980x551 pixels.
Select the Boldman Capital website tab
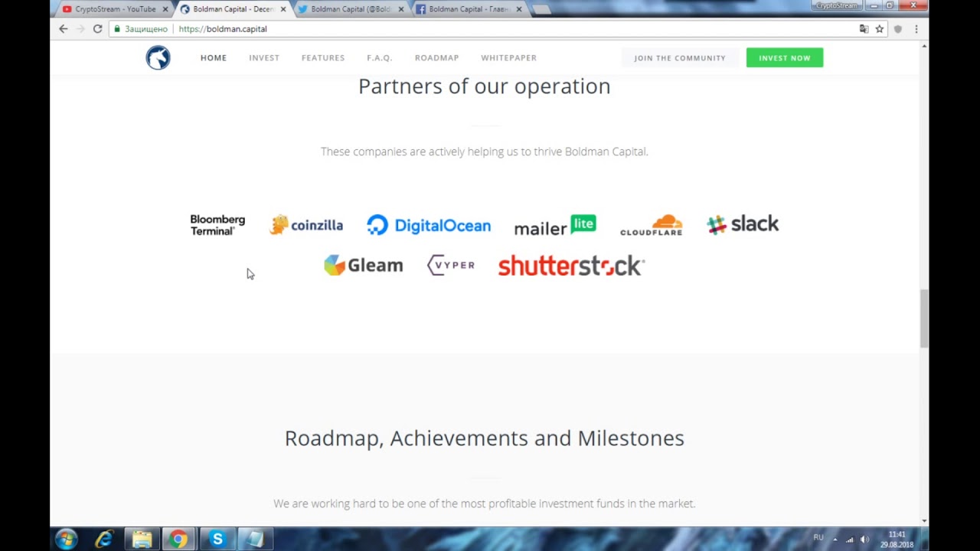(x=233, y=9)
